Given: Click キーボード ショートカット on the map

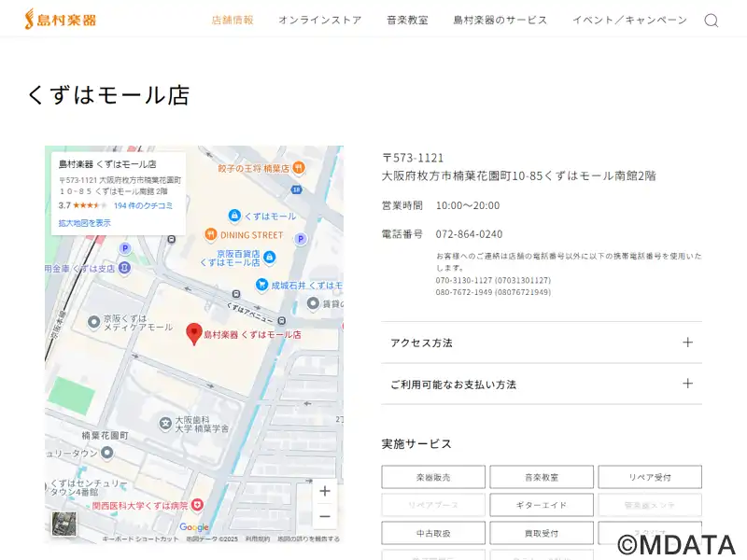Looking at the screenshot, I should (x=140, y=539).
